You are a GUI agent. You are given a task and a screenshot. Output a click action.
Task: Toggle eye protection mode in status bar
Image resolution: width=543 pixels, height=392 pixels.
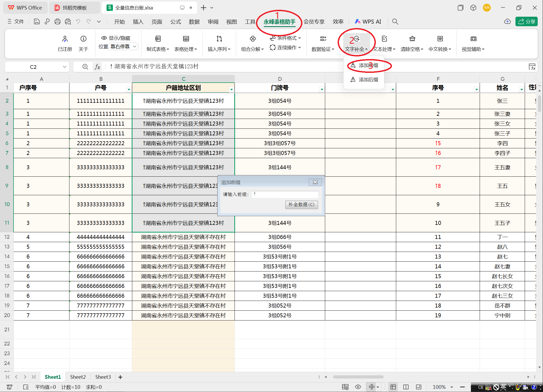358,387
